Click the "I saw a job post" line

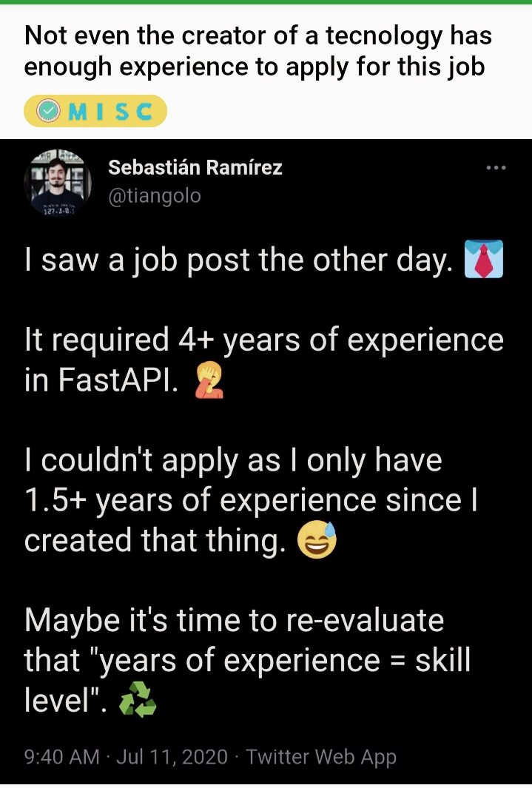pyautogui.click(x=237, y=260)
